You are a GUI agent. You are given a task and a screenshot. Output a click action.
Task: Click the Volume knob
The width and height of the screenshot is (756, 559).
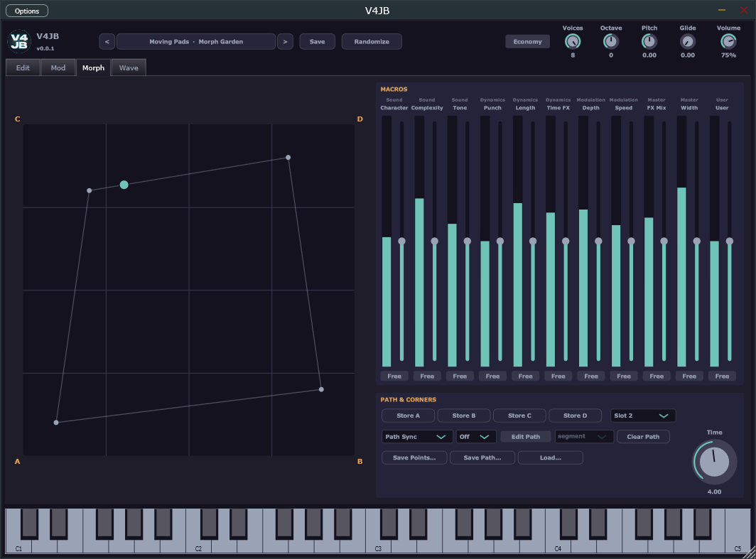(x=728, y=42)
